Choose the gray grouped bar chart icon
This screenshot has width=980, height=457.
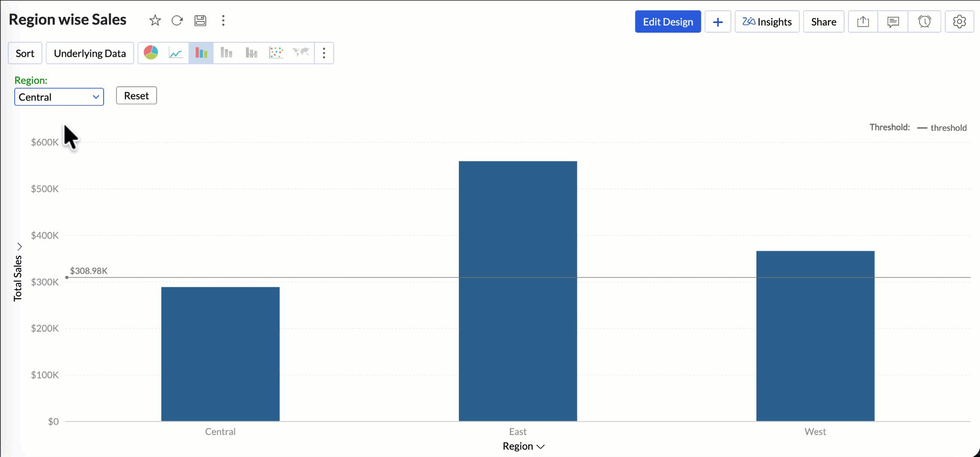pos(251,53)
